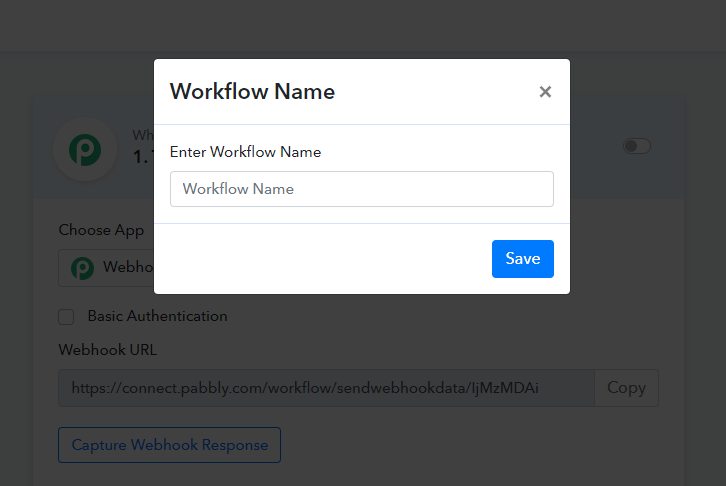Click the large Pabbly logo in trigger header
This screenshot has width=726, height=486.
tap(84, 150)
